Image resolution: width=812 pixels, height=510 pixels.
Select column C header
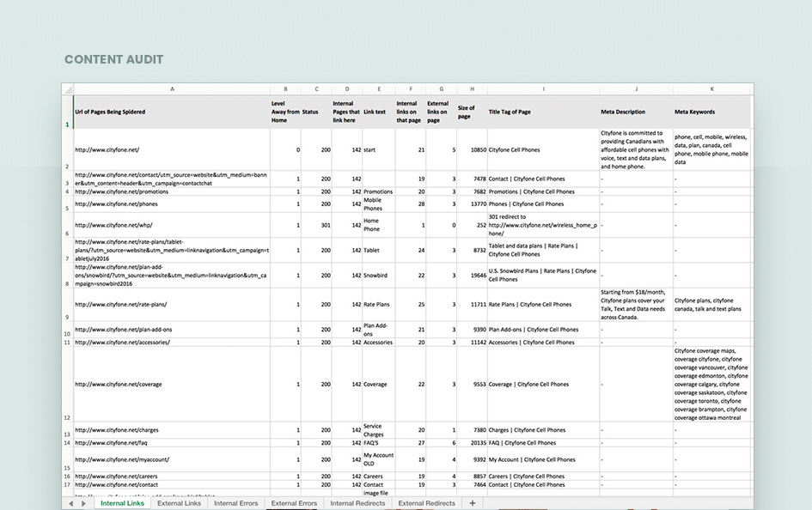coord(316,89)
